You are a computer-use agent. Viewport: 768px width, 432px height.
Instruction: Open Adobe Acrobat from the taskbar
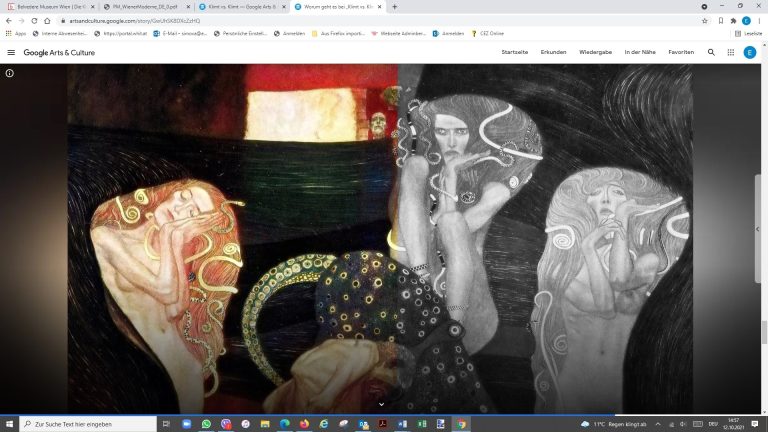tap(383, 424)
